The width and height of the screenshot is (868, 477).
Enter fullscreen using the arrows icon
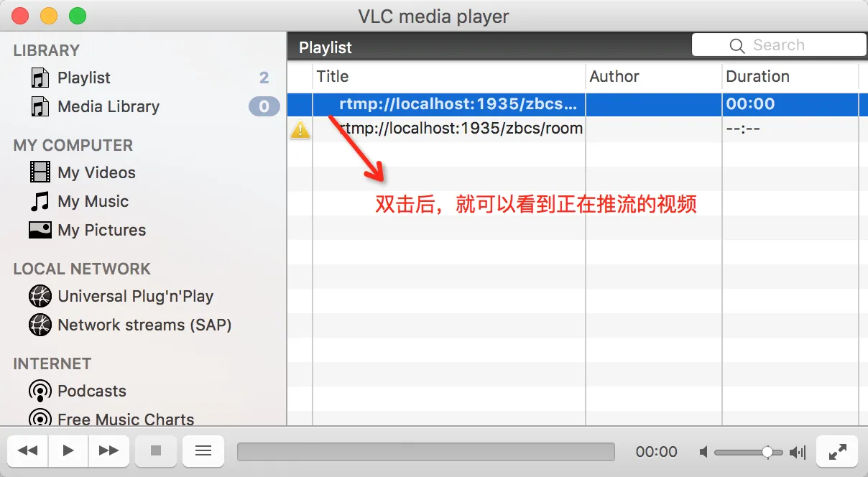pyautogui.click(x=838, y=451)
